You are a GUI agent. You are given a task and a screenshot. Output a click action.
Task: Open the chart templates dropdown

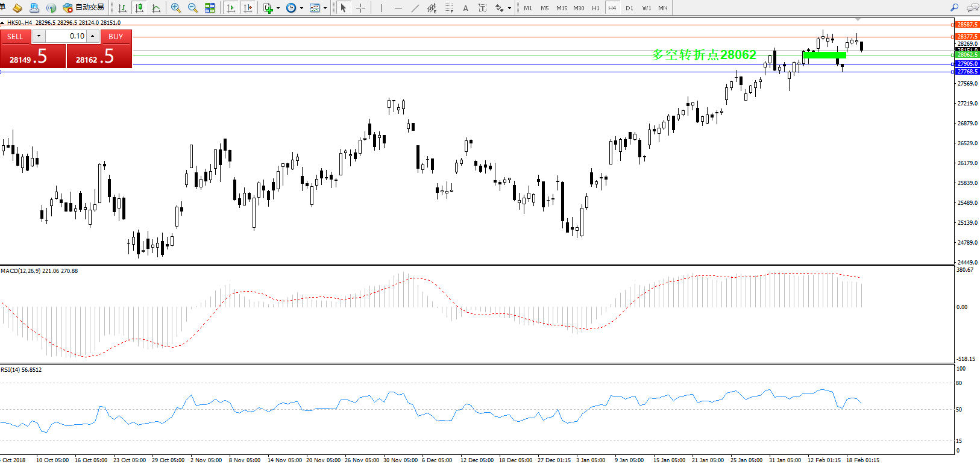[325, 8]
